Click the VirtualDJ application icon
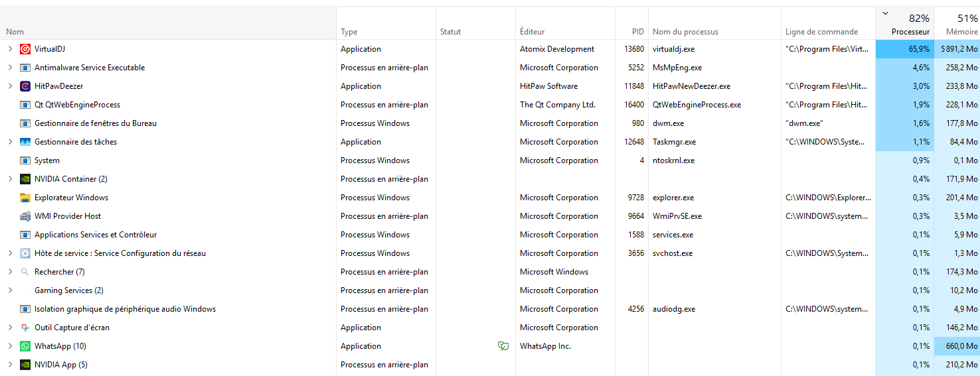980x376 pixels. 25,49
